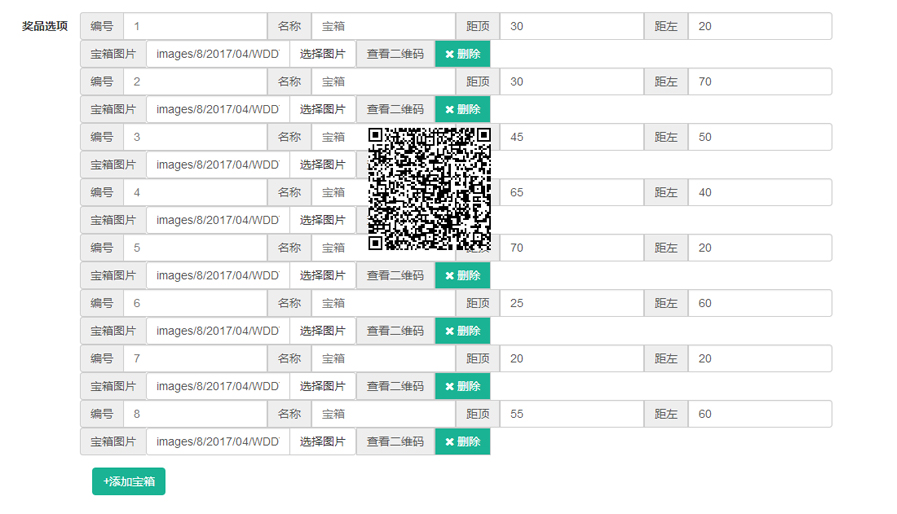Click 距左 field of box 7
This screenshot has width=897, height=514.
(760, 358)
